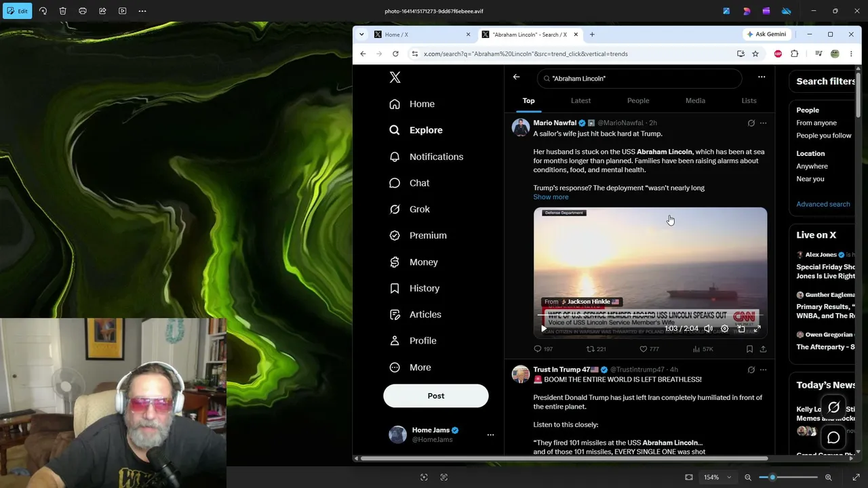This screenshot has width=868, height=488.
Task: Open Chrome's tab search dropdown arrow
Action: (361, 35)
